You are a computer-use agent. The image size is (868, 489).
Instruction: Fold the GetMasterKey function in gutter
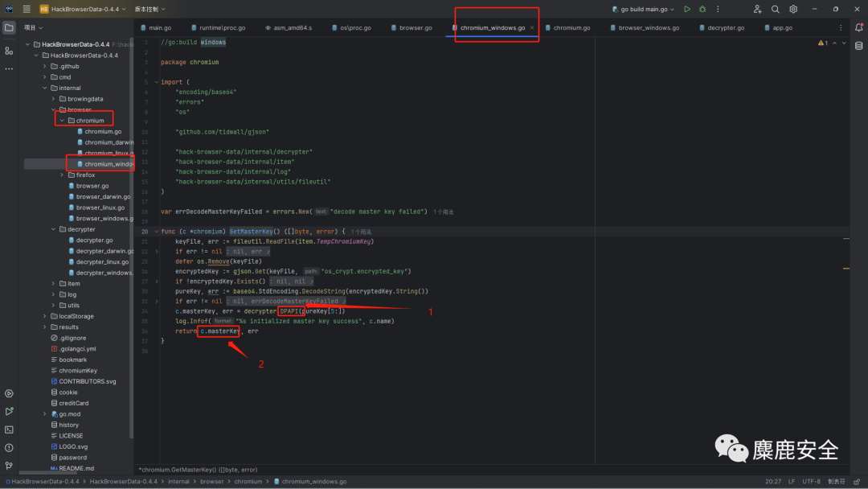(157, 232)
